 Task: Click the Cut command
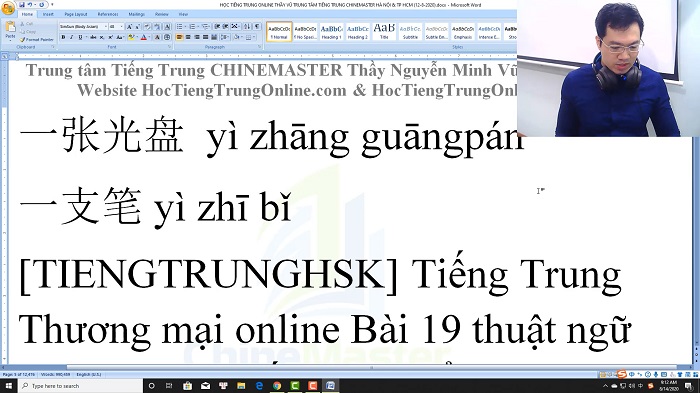click(x=27, y=24)
